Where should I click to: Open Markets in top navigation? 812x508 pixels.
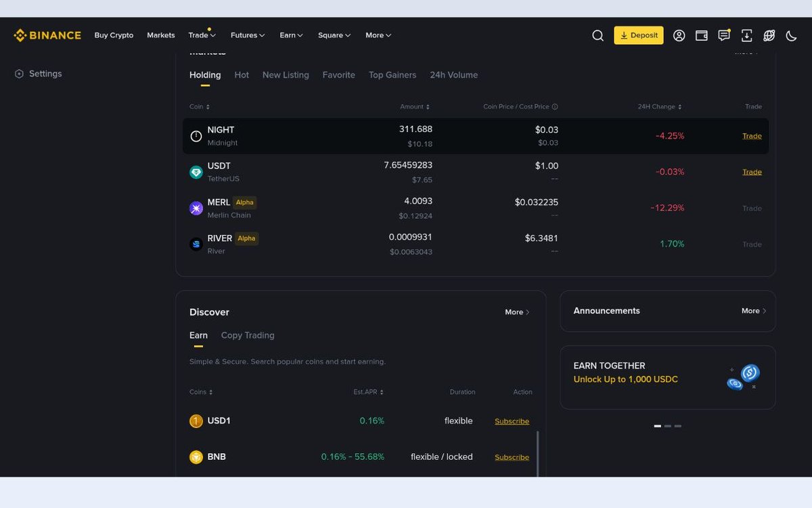[161, 35]
